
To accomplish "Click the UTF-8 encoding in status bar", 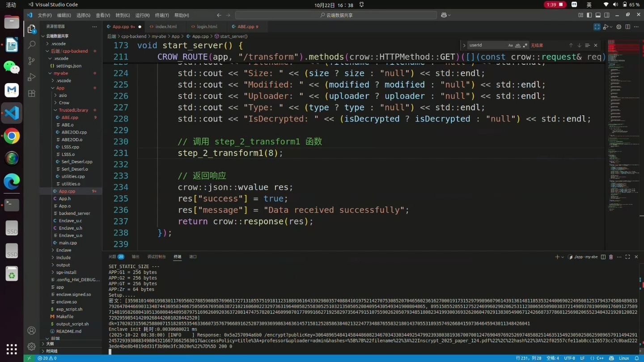I will (569, 358).
